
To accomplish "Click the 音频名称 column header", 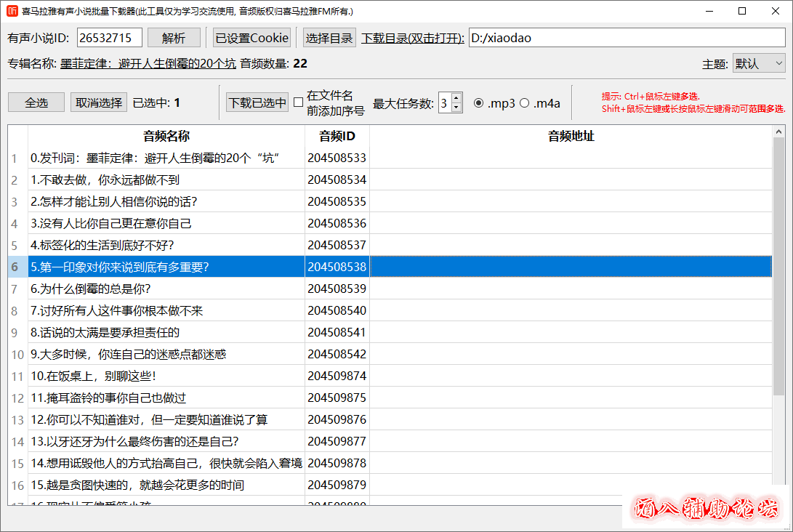I will pos(166,136).
